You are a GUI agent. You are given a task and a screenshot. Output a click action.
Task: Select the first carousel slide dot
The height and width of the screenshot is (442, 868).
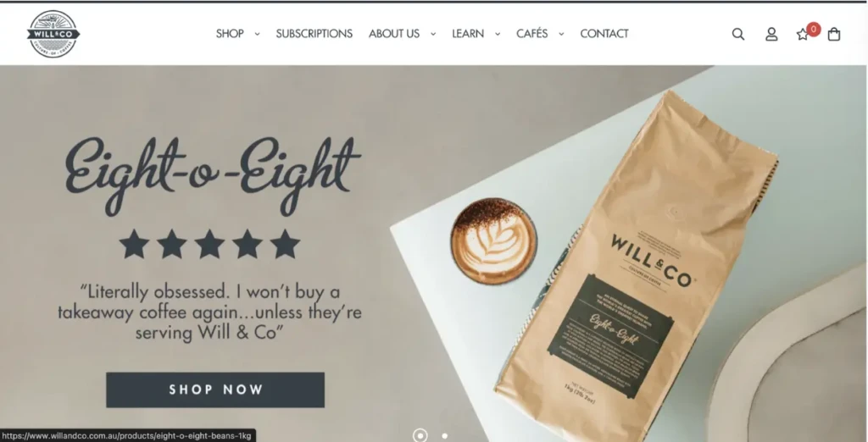pyautogui.click(x=420, y=435)
